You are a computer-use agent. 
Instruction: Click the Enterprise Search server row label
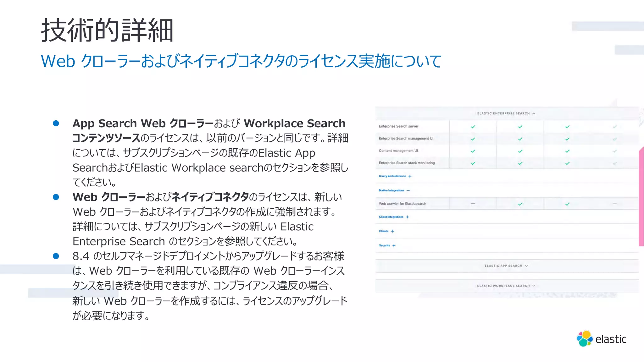(398, 126)
